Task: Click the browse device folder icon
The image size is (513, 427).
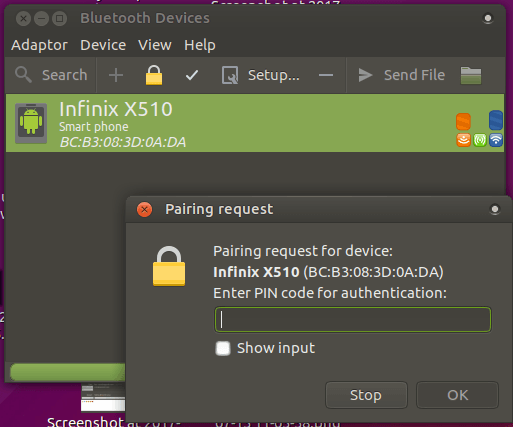Action: 471,75
